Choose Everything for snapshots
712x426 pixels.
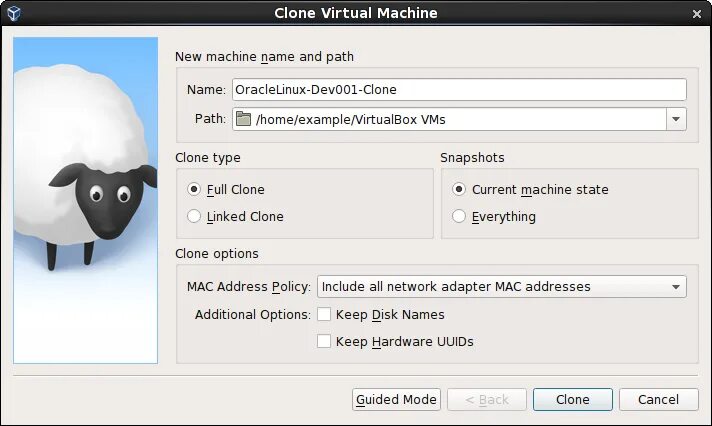459,216
